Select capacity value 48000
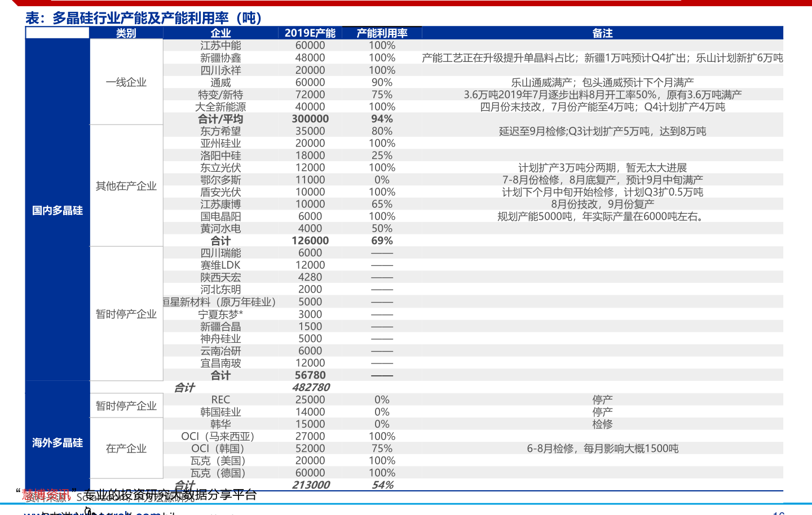 coord(310,58)
